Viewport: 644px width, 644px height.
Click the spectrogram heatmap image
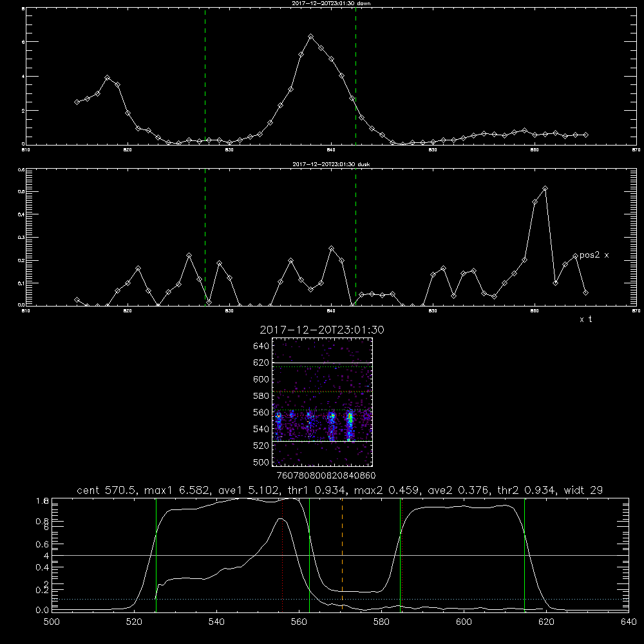322,402
